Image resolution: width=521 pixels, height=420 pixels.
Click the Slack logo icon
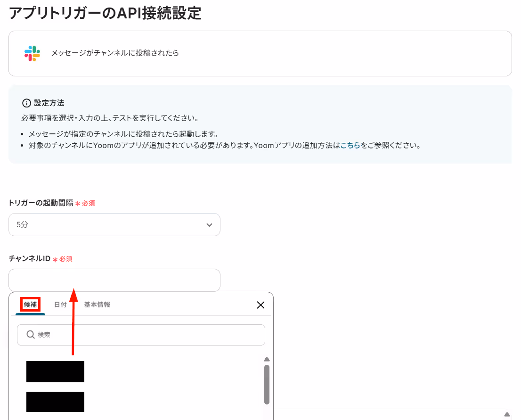tap(32, 53)
